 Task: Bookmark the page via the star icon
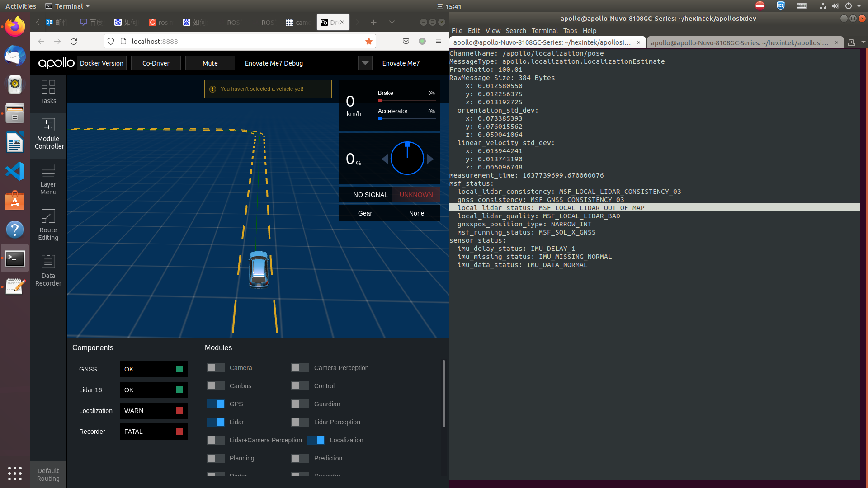[368, 41]
